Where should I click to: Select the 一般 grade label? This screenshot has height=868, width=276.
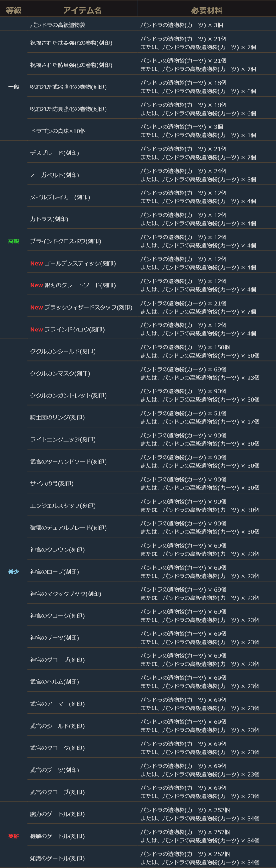tap(14, 87)
